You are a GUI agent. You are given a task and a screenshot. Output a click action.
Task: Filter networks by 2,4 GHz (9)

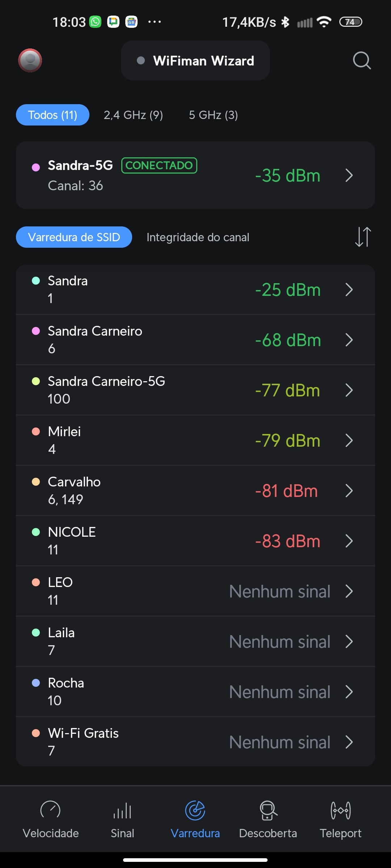[133, 115]
